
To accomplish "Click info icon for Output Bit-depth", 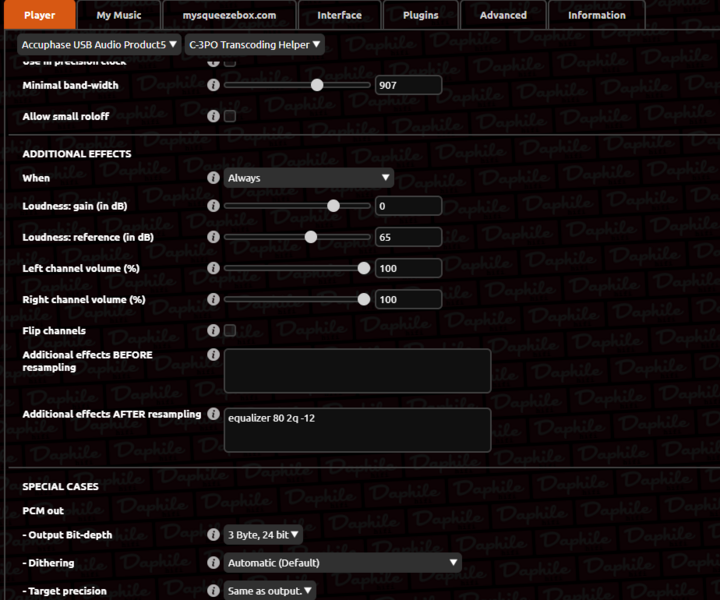I will tap(213, 535).
